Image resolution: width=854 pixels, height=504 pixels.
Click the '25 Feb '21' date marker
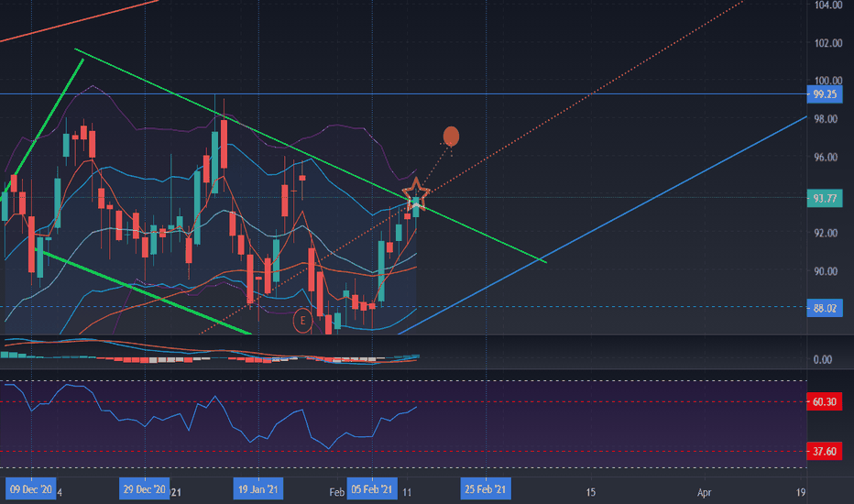point(486,489)
